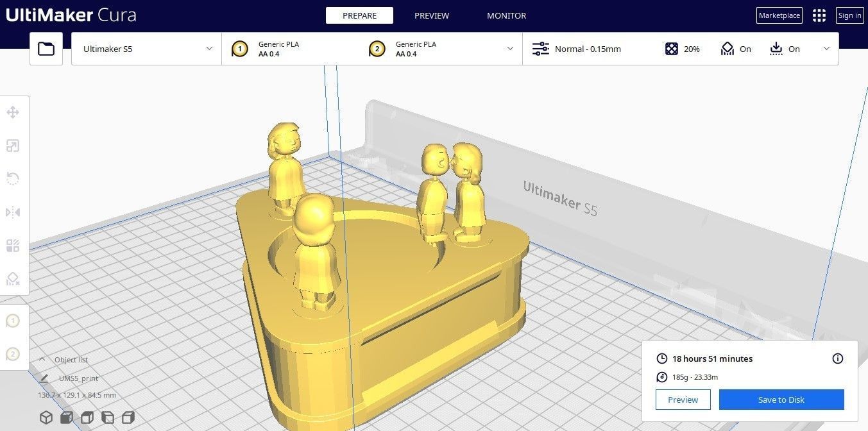Screen dimensions: 868x431
Task: Open file using the folder icon
Action: click(46, 49)
